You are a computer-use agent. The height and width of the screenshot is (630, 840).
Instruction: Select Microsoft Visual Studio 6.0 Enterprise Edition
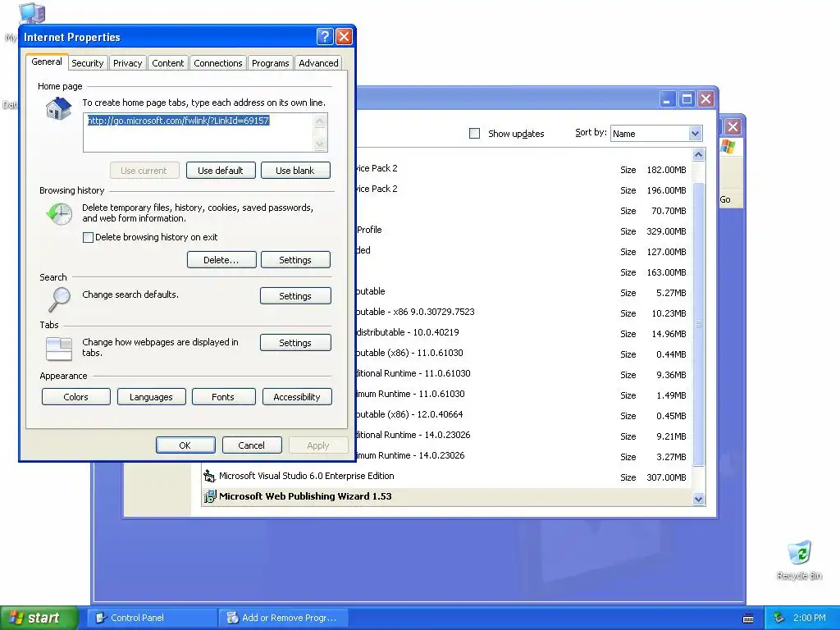(x=445, y=477)
